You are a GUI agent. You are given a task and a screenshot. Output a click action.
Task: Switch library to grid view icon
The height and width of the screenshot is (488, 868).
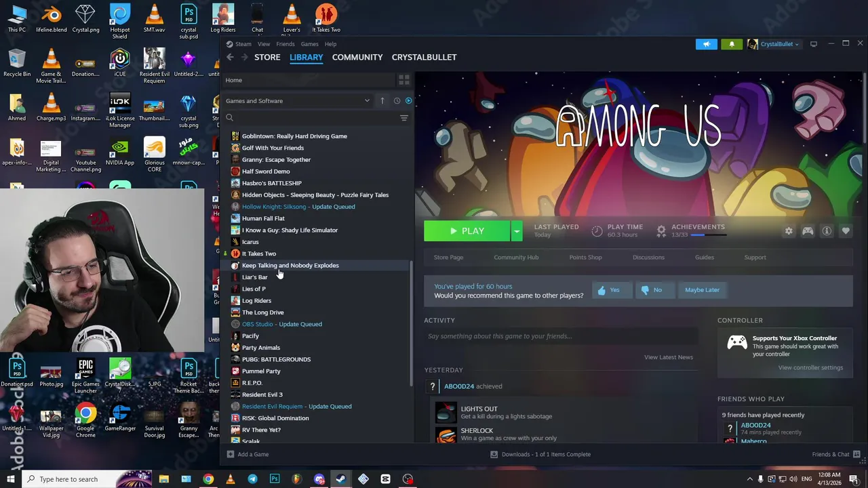(x=403, y=80)
